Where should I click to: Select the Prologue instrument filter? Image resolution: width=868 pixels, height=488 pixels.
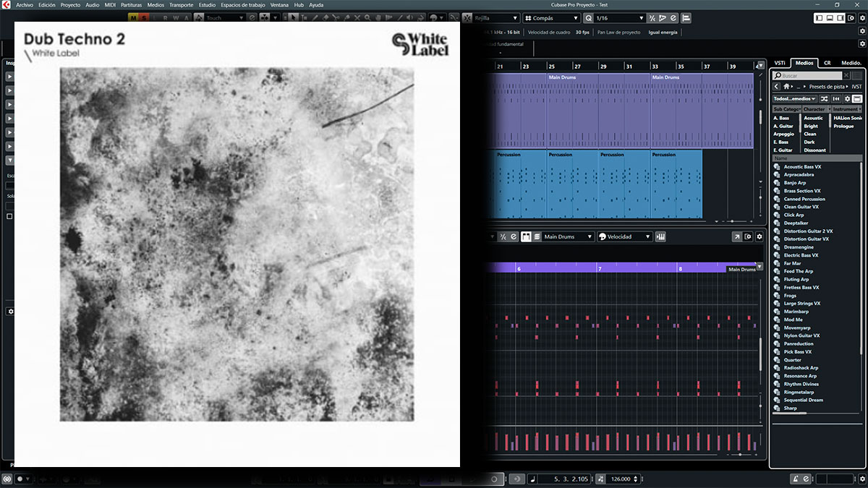[843, 126]
